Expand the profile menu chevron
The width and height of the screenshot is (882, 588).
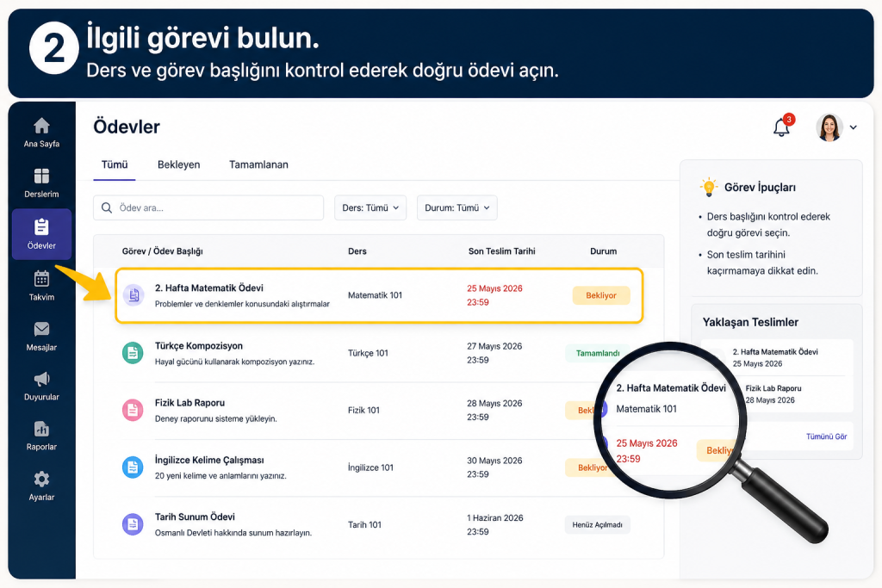[x=854, y=127]
